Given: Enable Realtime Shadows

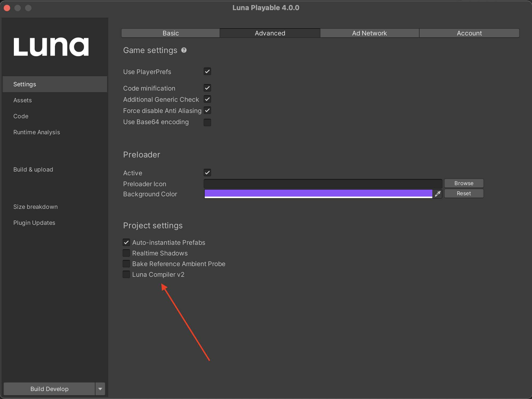Looking at the screenshot, I should click(x=126, y=253).
